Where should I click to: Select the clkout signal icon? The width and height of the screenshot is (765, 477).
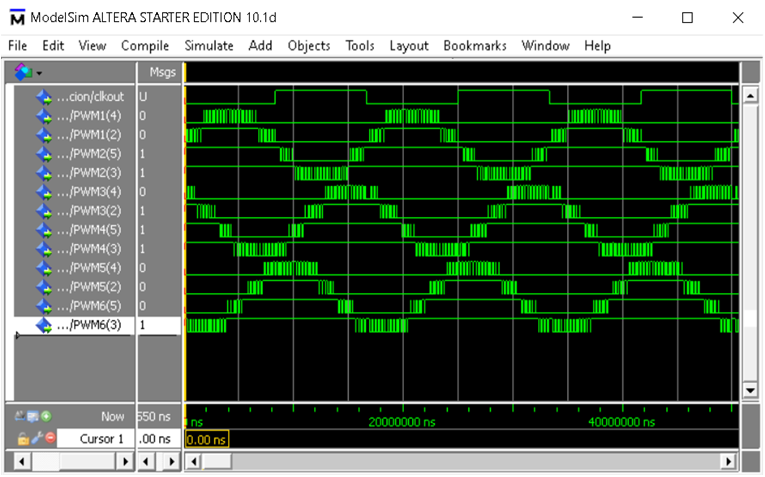pos(43,97)
